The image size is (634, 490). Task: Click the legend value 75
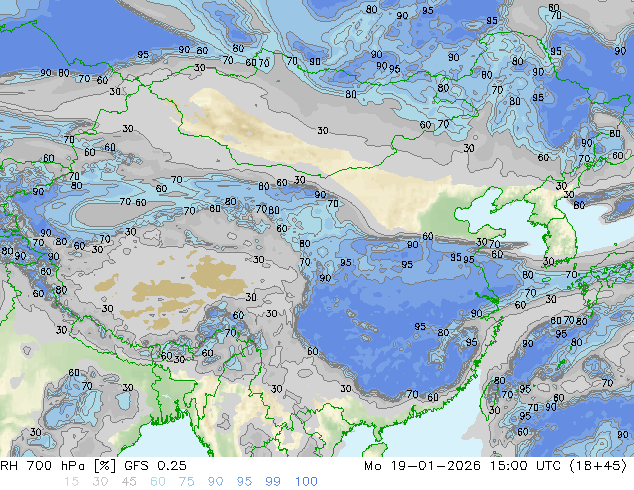[186, 482]
